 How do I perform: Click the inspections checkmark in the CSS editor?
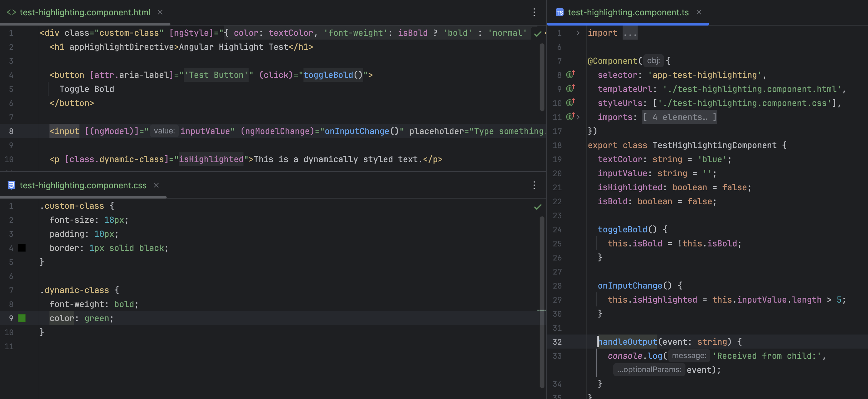coord(537,207)
